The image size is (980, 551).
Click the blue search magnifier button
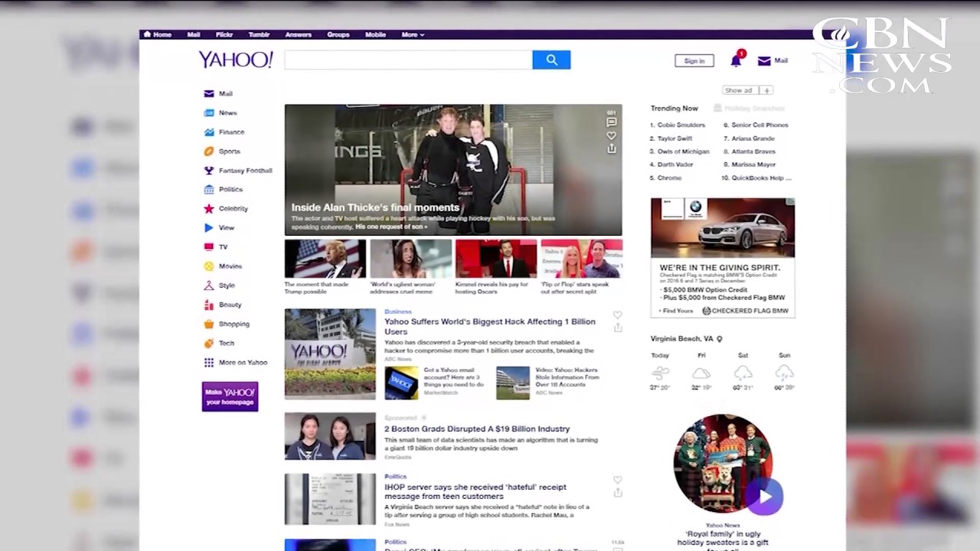pyautogui.click(x=551, y=60)
